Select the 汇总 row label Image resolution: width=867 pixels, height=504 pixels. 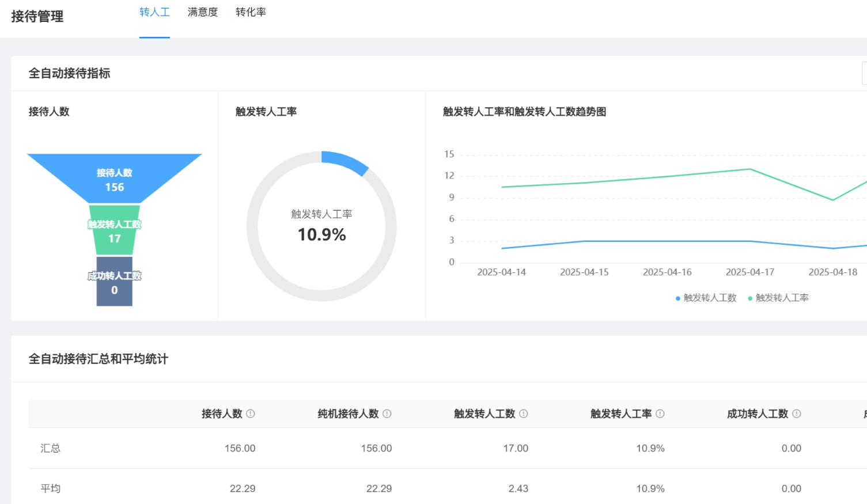(x=50, y=448)
